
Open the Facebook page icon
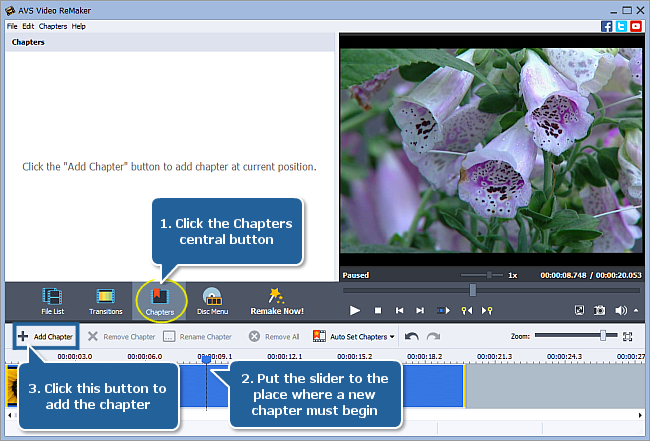click(606, 26)
